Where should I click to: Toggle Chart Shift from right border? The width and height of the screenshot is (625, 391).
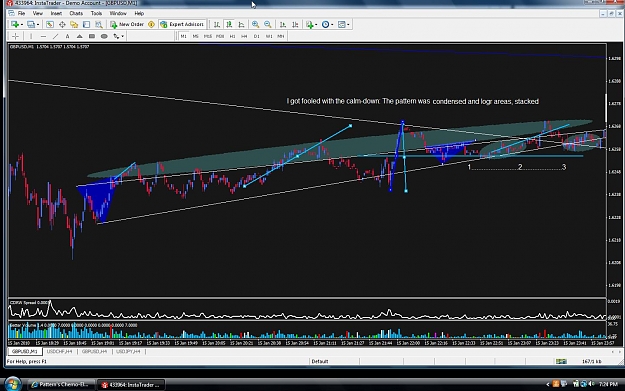(295, 24)
